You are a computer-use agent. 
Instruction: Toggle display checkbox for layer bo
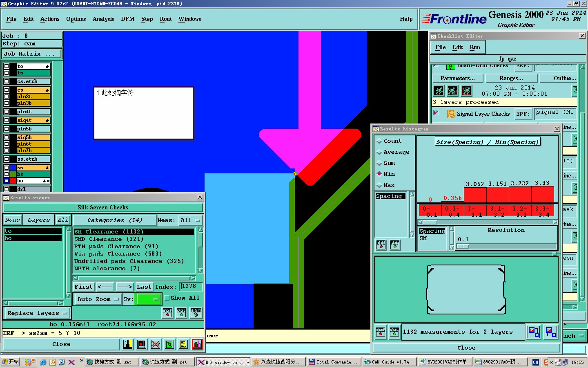(7, 181)
